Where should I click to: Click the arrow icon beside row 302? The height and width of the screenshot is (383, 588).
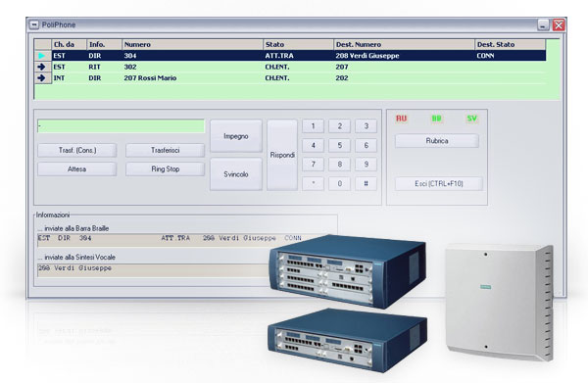click(x=41, y=67)
